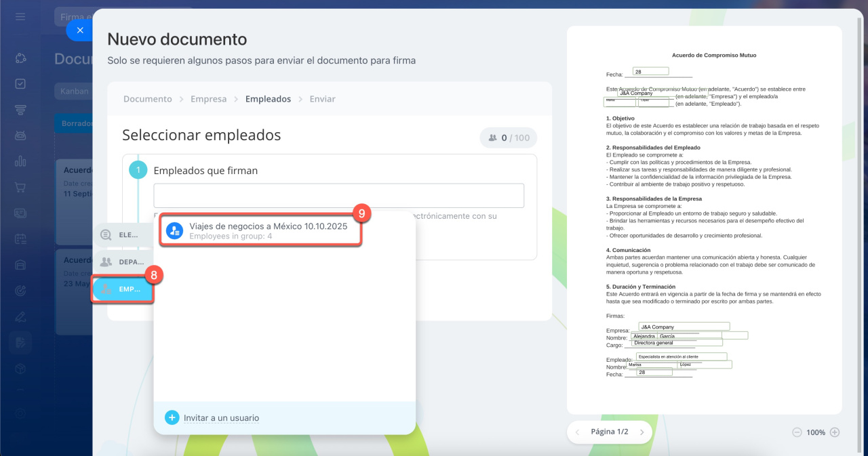The image size is (868, 456).
Task: Switch to the recent elements search tab
Action: click(123, 234)
